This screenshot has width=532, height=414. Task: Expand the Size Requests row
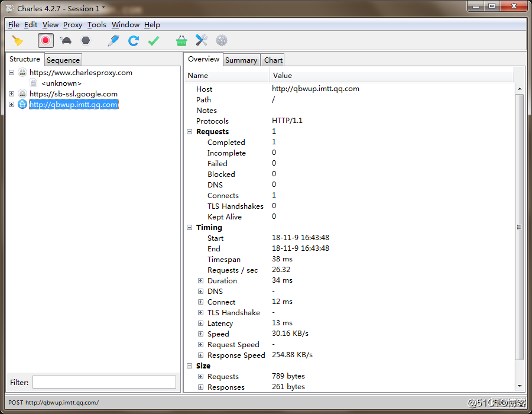pyautogui.click(x=200, y=376)
